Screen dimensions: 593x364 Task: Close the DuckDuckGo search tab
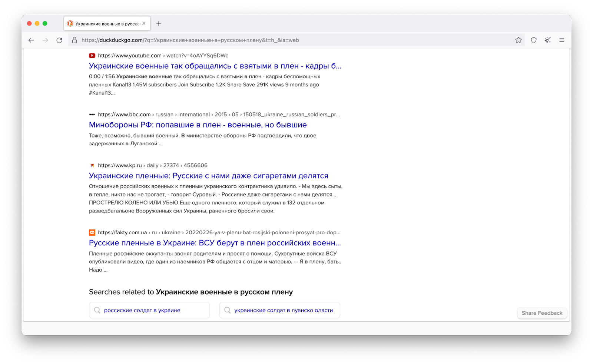(x=144, y=24)
